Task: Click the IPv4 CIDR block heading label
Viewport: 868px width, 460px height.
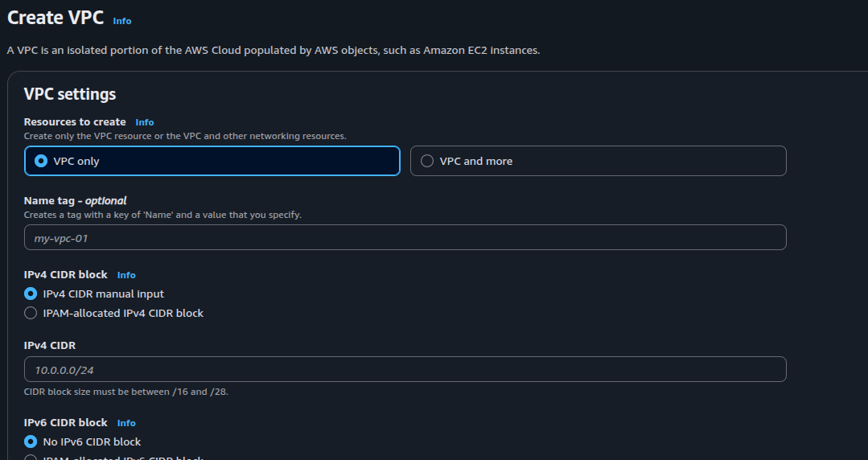Action: (x=66, y=274)
